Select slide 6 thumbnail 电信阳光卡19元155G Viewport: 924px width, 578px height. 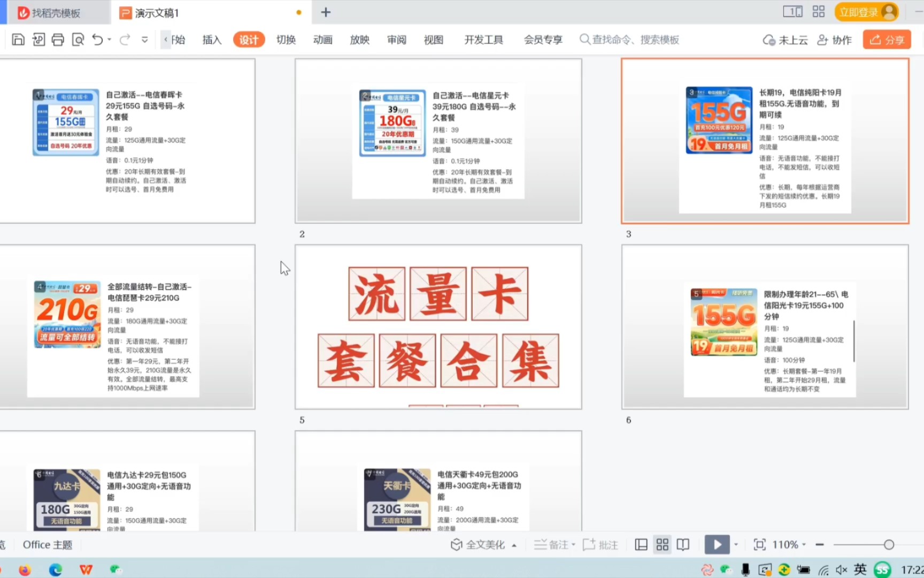click(765, 327)
